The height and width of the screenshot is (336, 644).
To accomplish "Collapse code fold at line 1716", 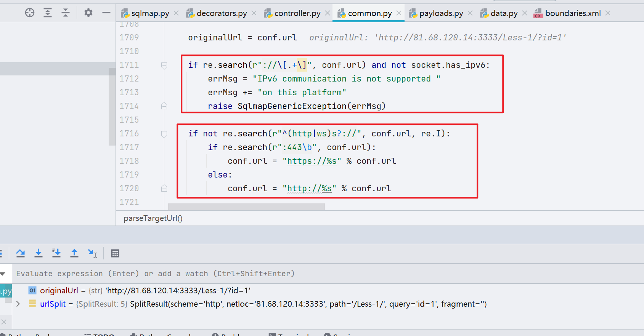I will 164,134.
